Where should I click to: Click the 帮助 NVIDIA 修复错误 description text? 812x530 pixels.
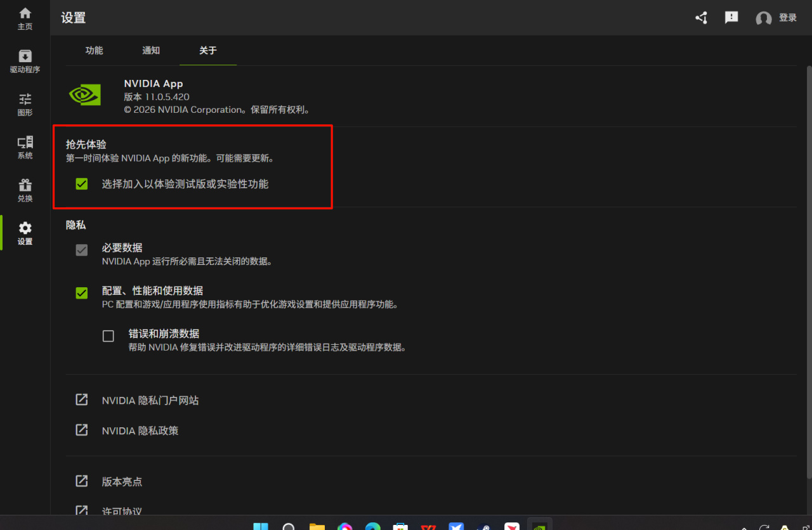point(267,347)
